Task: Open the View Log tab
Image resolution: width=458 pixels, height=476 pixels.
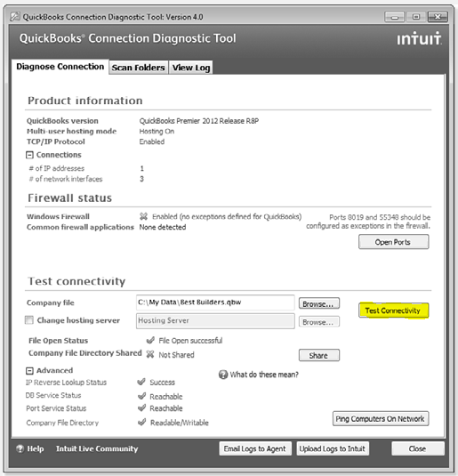Action: (x=191, y=68)
